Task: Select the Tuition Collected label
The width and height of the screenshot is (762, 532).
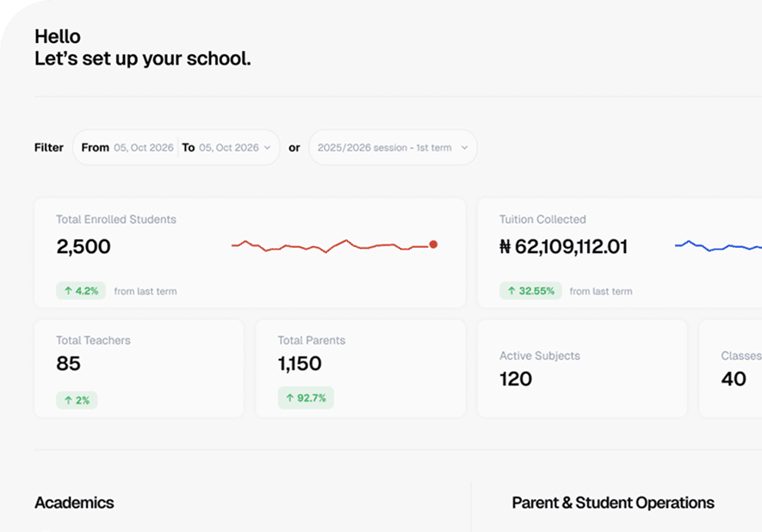Action: coord(542,220)
